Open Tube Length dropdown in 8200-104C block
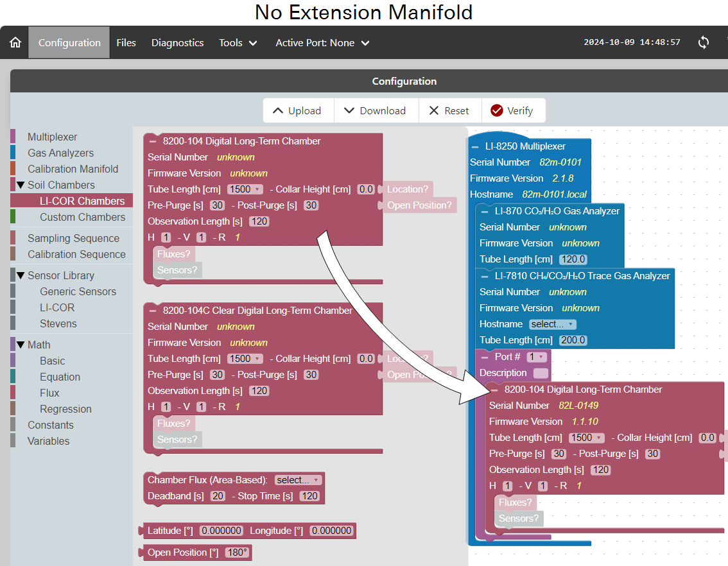Image resolution: width=728 pixels, height=566 pixels. click(245, 359)
